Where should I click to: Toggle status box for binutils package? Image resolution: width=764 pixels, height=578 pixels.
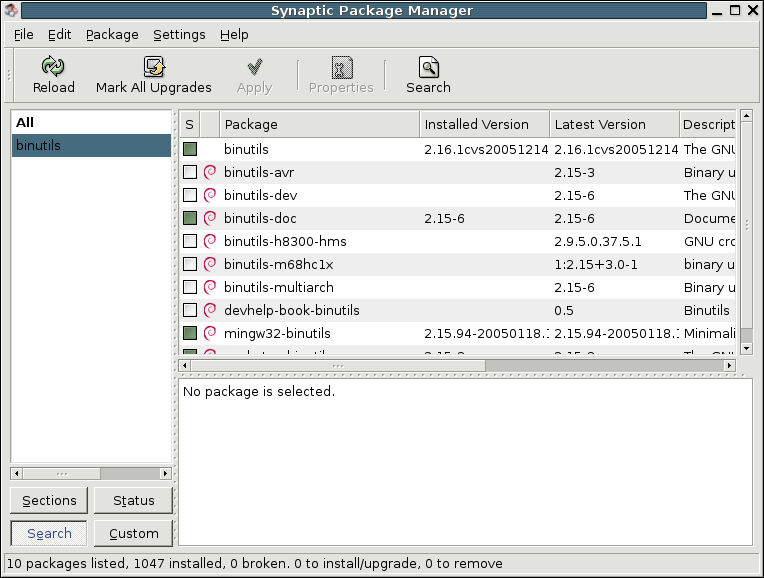coord(190,149)
